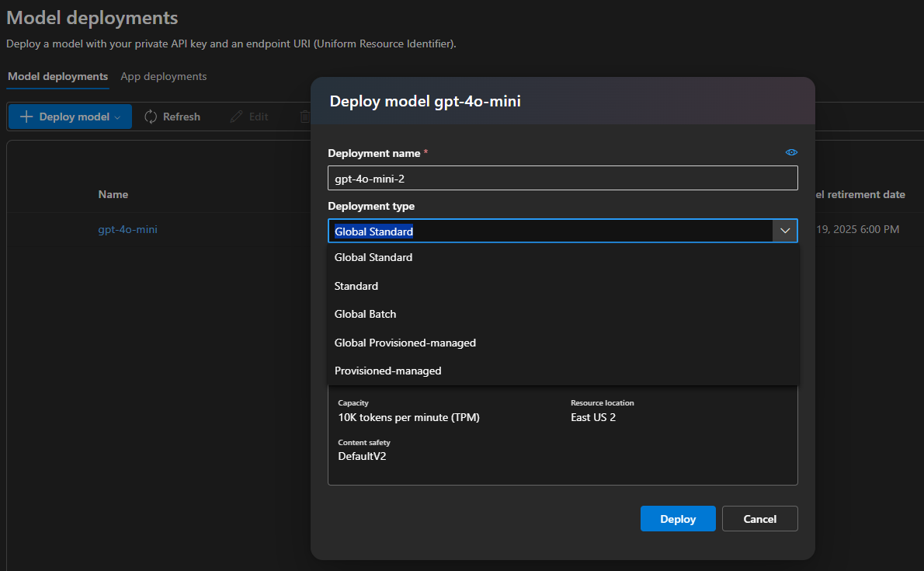This screenshot has height=571, width=924.
Task: Click the Deployment name input field
Action: coord(563,178)
